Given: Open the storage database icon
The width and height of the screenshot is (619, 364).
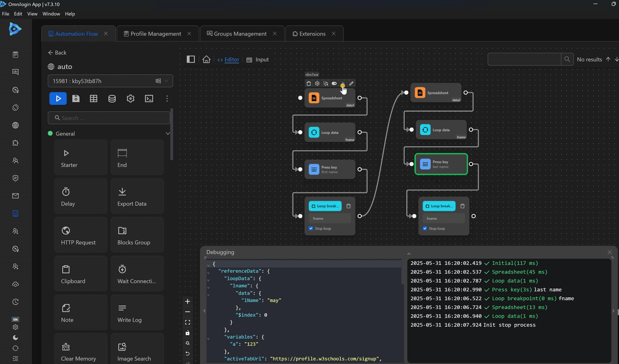Looking at the screenshot, I should [112, 99].
